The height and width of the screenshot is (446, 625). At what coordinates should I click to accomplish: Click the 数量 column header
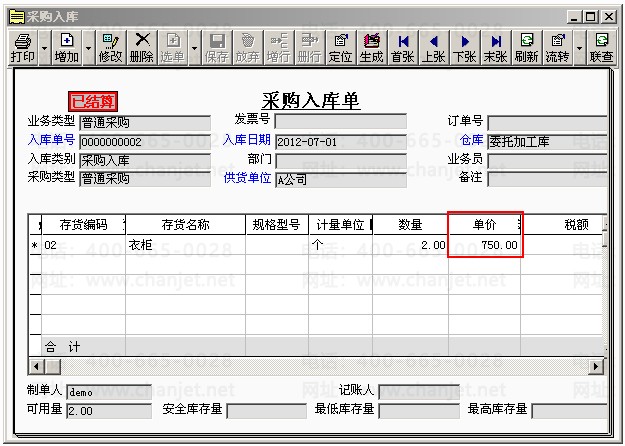pyautogui.click(x=411, y=225)
